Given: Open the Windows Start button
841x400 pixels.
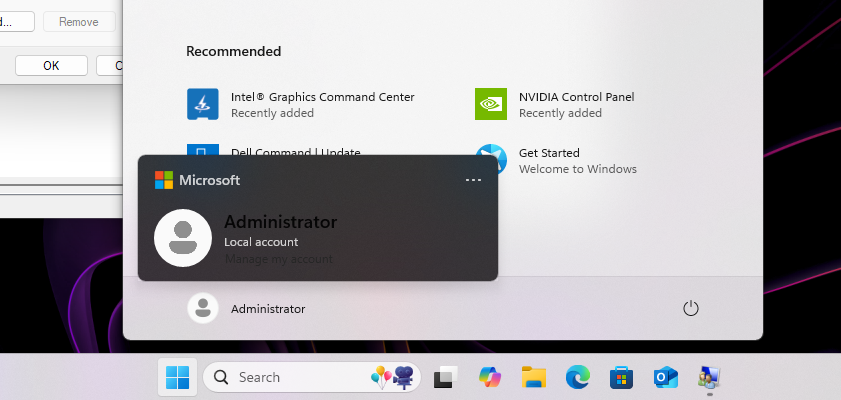Looking at the screenshot, I should pos(178,377).
